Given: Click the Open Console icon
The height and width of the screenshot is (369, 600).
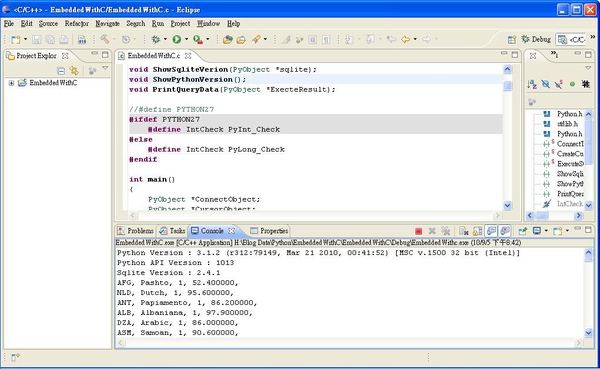Looking at the screenshot, I should [x=558, y=231].
